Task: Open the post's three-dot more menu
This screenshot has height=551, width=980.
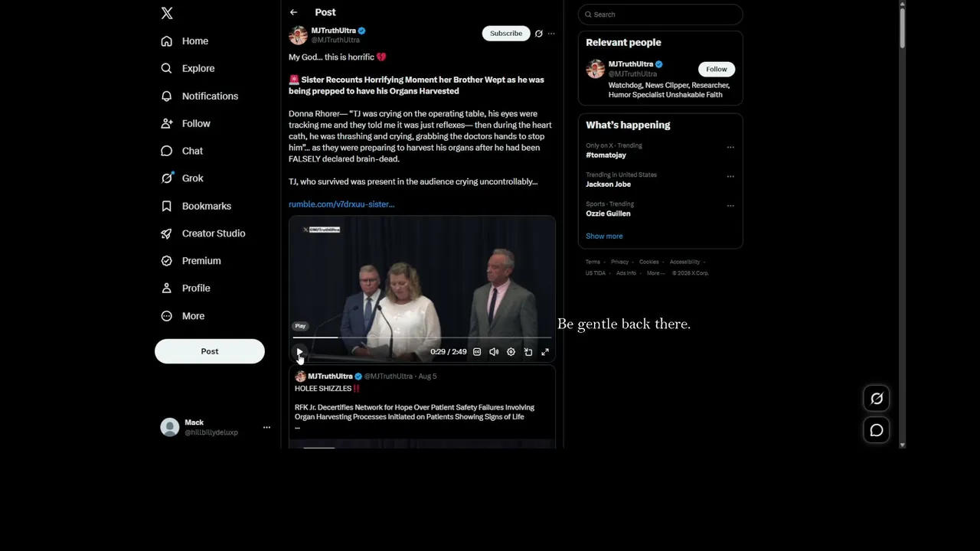Action: [x=551, y=34]
